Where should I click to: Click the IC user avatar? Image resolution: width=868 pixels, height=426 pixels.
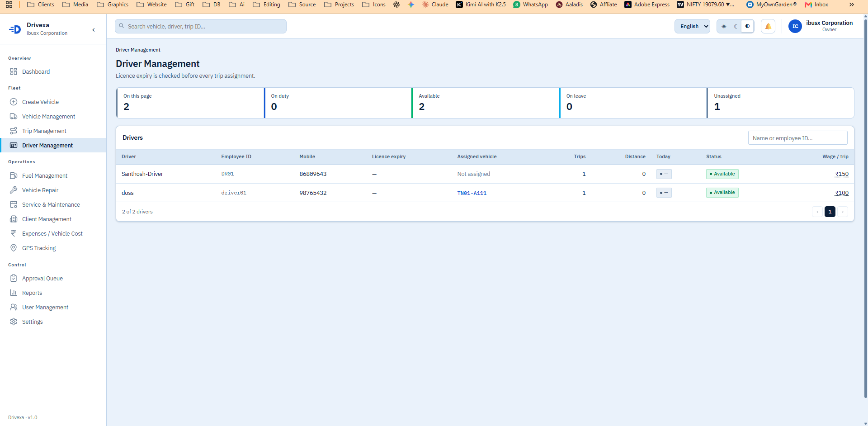(795, 26)
